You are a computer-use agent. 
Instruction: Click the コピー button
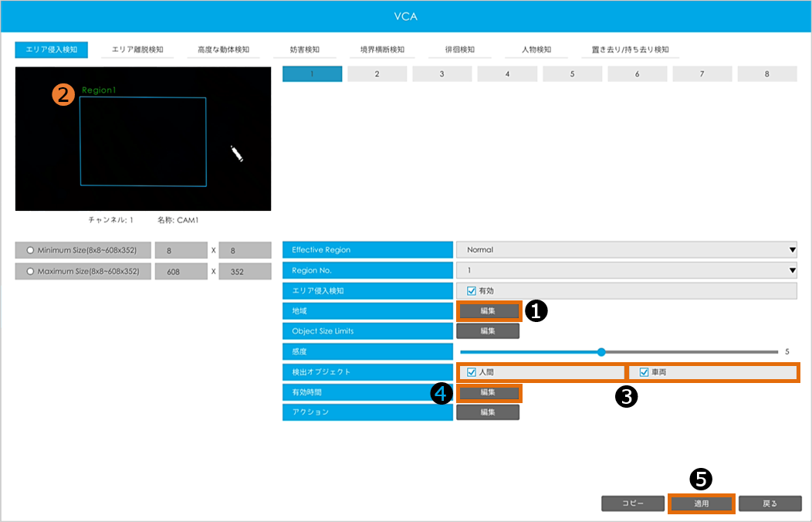point(633,503)
